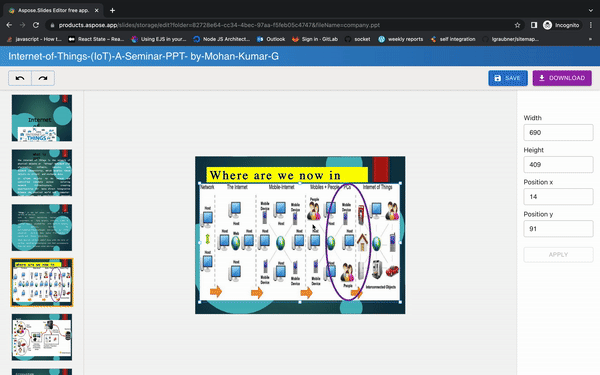Select the yellow title text box on slide

[287, 175]
